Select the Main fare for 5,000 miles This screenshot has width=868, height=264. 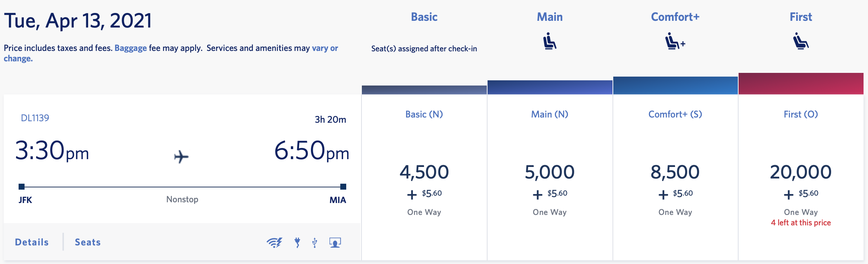[549, 171]
